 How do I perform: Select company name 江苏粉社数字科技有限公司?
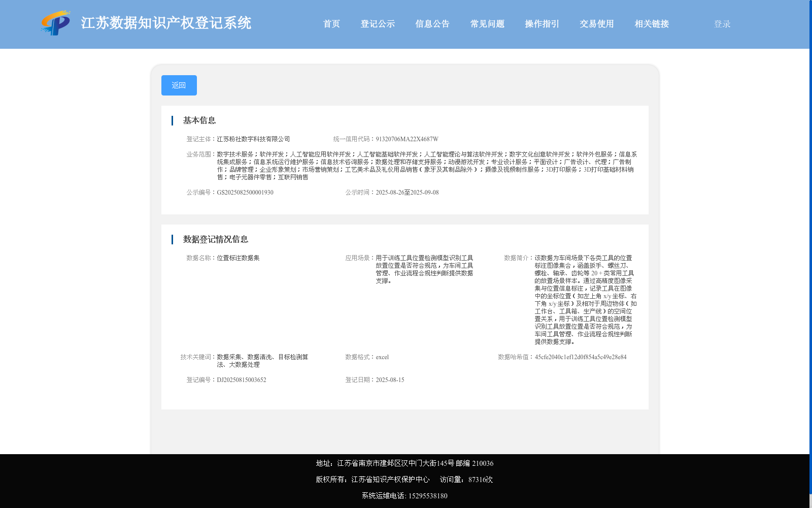point(253,139)
